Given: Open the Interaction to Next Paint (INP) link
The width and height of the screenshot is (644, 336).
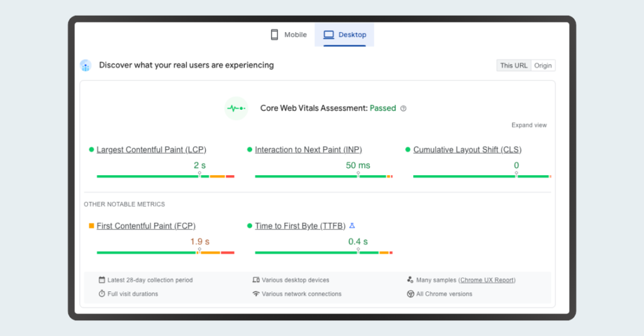Looking at the screenshot, I should coord(308,149).
